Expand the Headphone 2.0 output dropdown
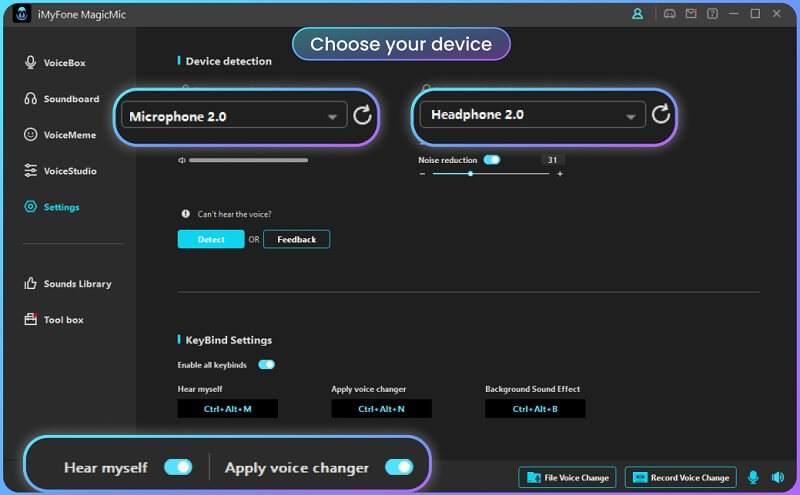Screen dimensions: 800x495 pyautogui.click(x=533, y=114)
